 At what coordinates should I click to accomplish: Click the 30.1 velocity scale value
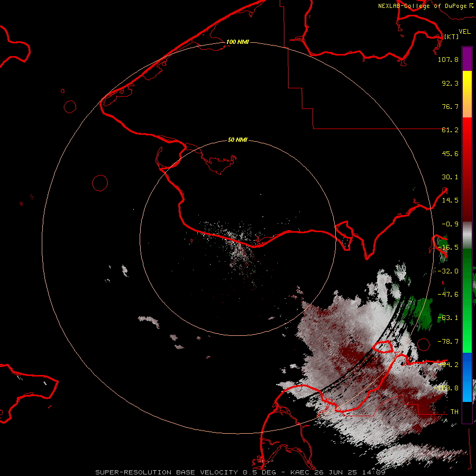pyautogui.click(x=450, y=177)
